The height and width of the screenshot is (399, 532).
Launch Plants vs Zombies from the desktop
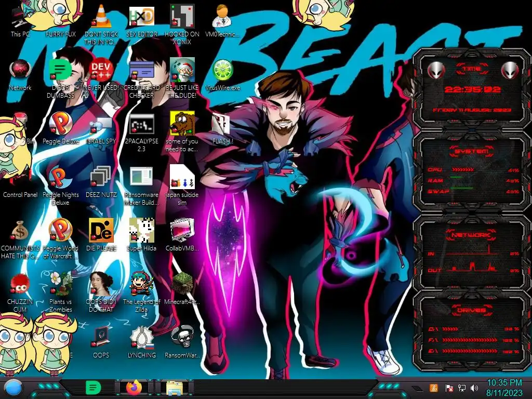point(60,292)
